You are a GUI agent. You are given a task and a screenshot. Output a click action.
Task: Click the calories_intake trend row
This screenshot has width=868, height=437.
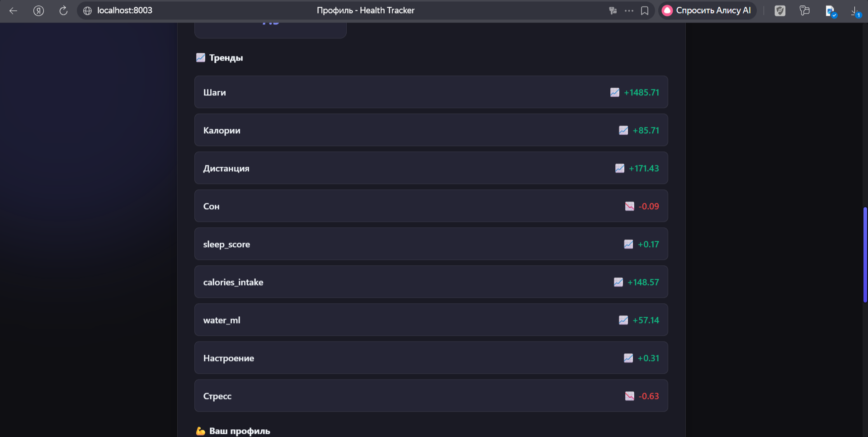[x=431, y=282]
